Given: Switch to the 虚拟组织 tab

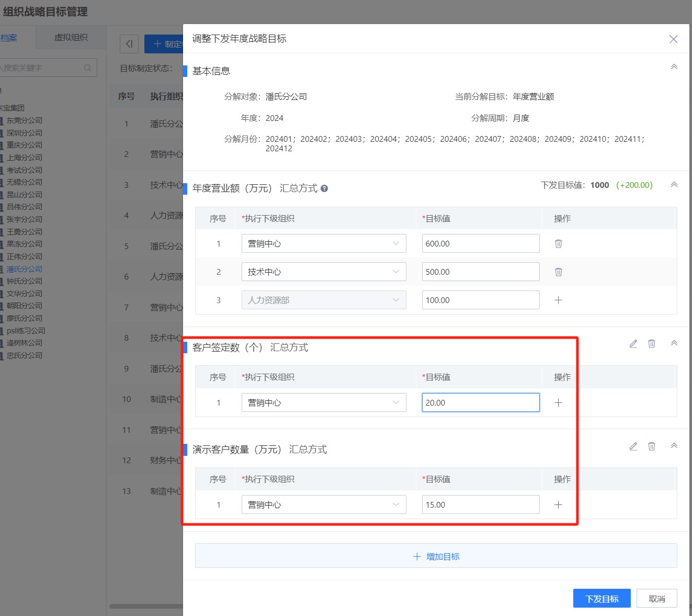Looking at the screenshot, I should coord(71,38).
